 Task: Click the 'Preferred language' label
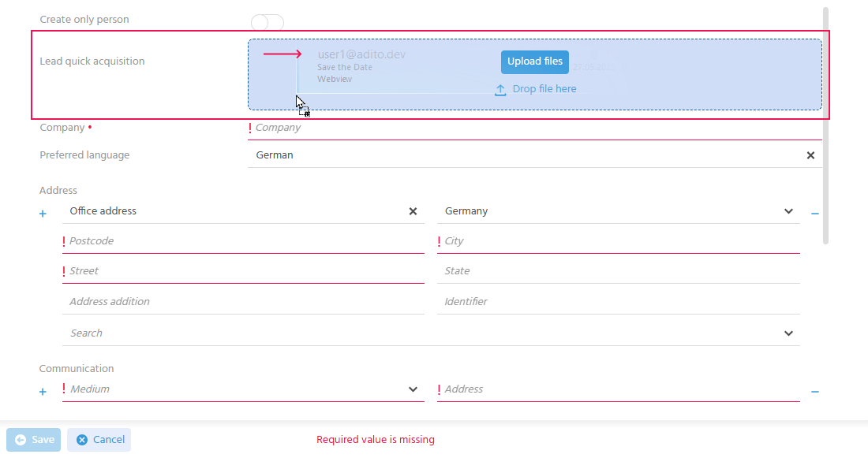point(84,155)
